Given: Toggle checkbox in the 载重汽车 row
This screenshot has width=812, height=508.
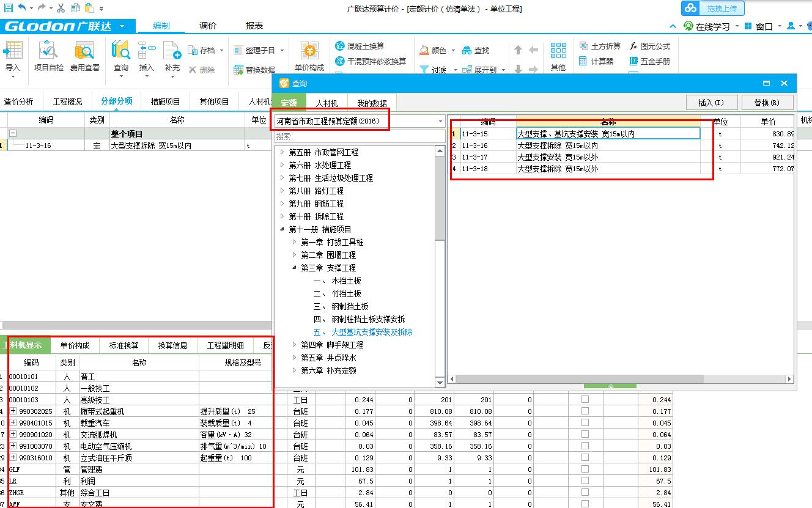Looking at the screenshot, I should (x=585, y=422).
